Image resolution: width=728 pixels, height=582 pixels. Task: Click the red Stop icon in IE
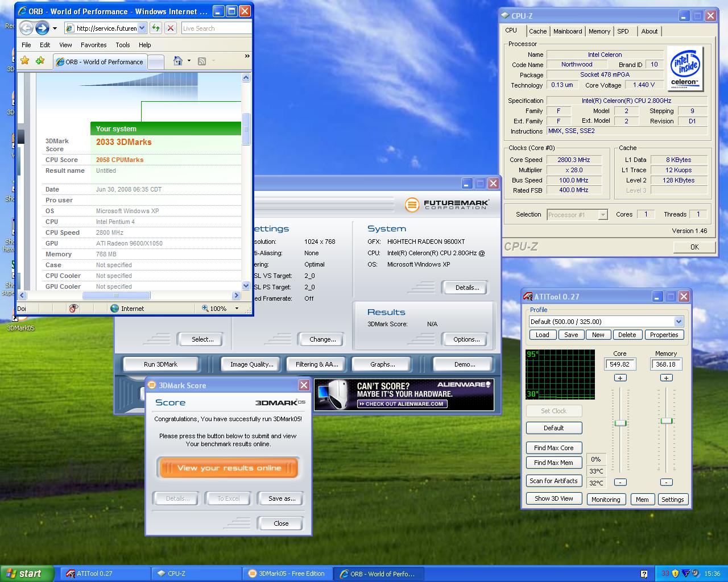point(171,28)
